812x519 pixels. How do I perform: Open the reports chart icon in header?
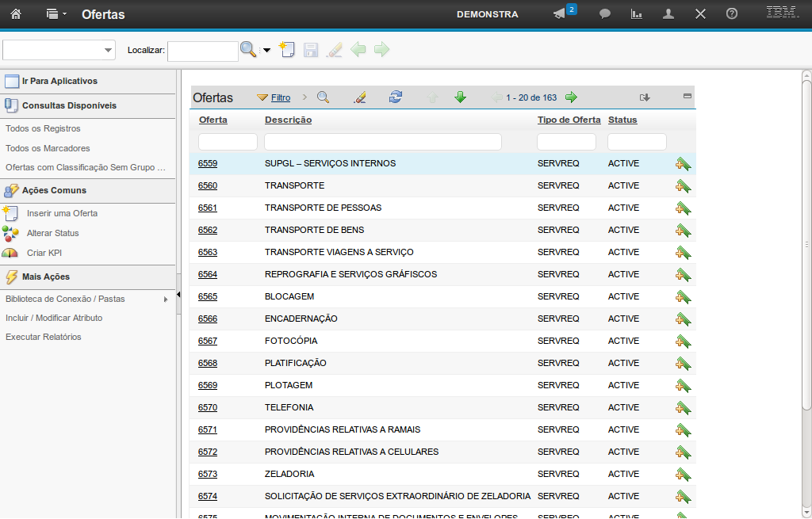click(636, 14)
